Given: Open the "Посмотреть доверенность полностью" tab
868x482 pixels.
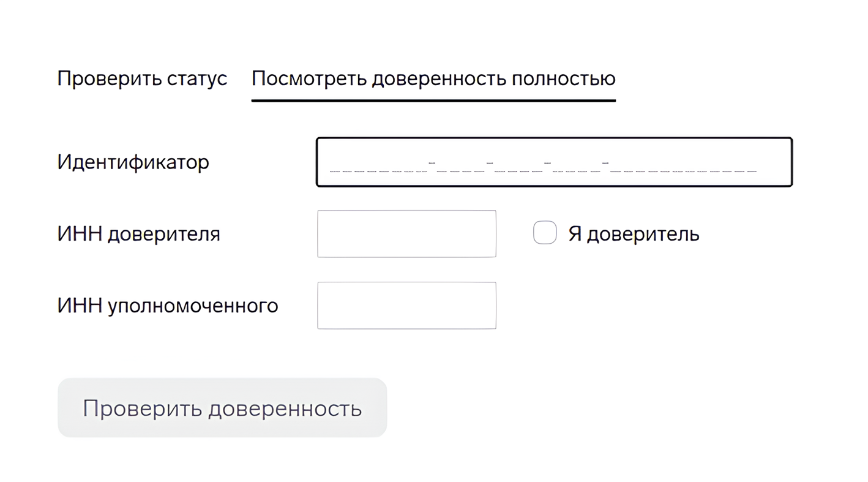Looking at the screenshot, I should pyautogui.click(x=433, y=79).
